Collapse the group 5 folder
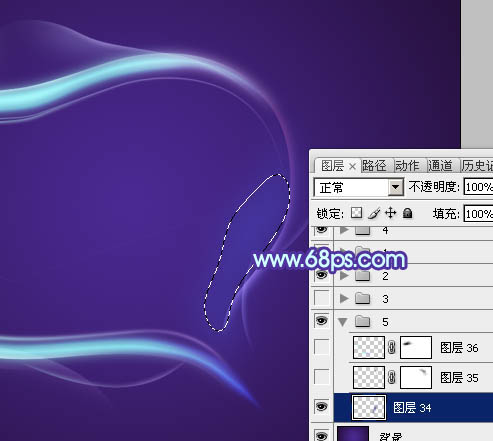The height and width of the screenshot is (441, 493). coord(343,322)
